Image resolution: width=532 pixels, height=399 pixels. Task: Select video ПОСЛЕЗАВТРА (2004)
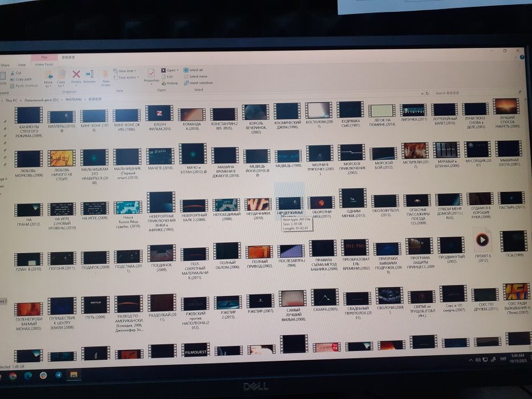[x=291, y=256]
